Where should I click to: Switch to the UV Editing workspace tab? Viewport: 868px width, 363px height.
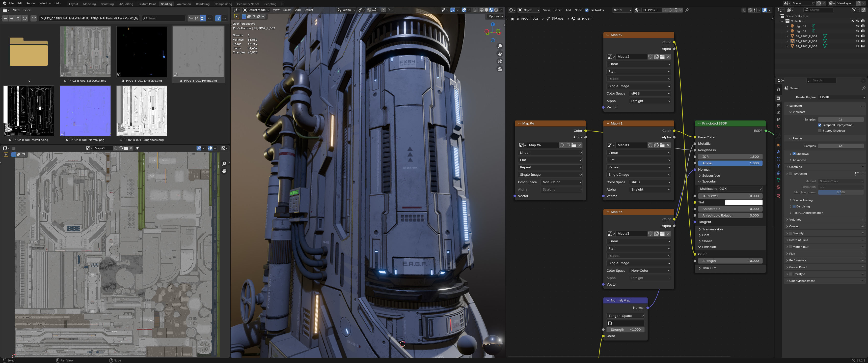(126, 4)
